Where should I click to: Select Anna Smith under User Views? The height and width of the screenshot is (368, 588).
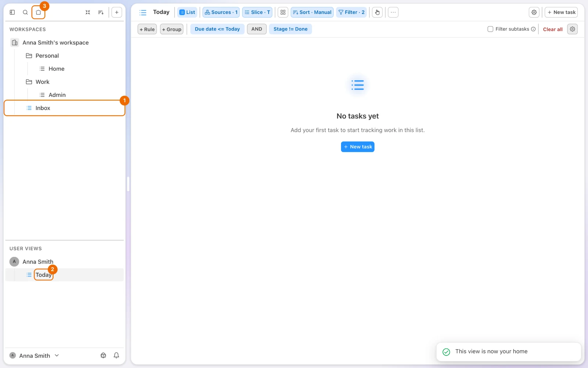(38, 262)
